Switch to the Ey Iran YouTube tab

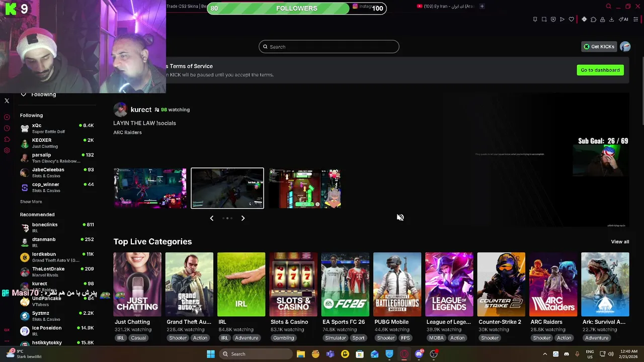(445, 7)
